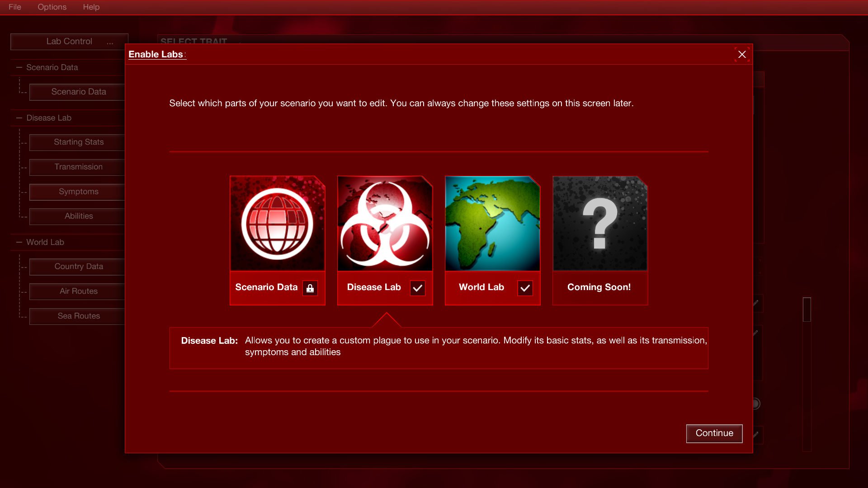Toggle Disease Lab checkbox on
Viewport: 868px width, 488px height.
(418, 288)
